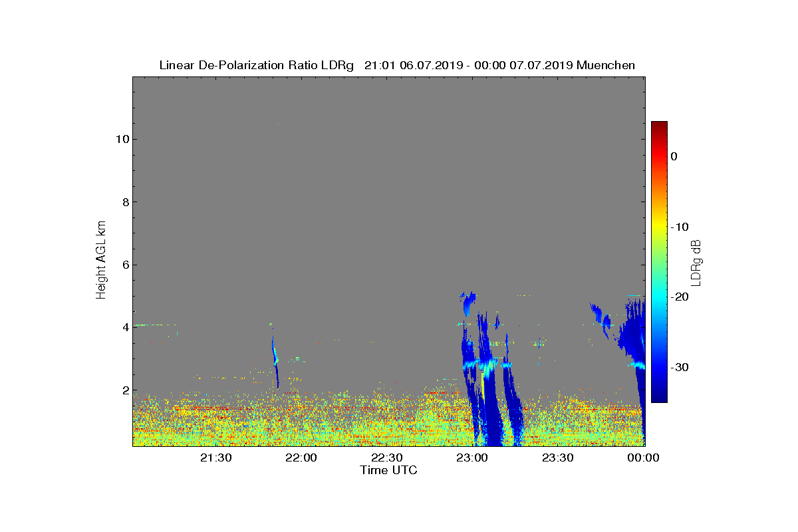The width and height of the screenshot is (798, 532).
Task: Click the 21:30 time tick label
Action: [x=215, y=458]
